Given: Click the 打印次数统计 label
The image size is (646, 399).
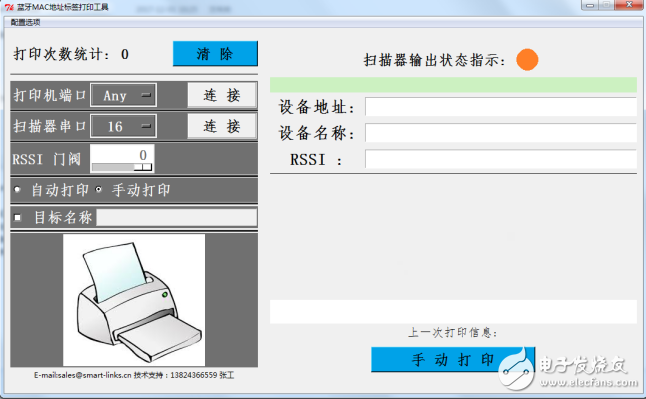Looking at the screenshot, I should tap(62, 54).
